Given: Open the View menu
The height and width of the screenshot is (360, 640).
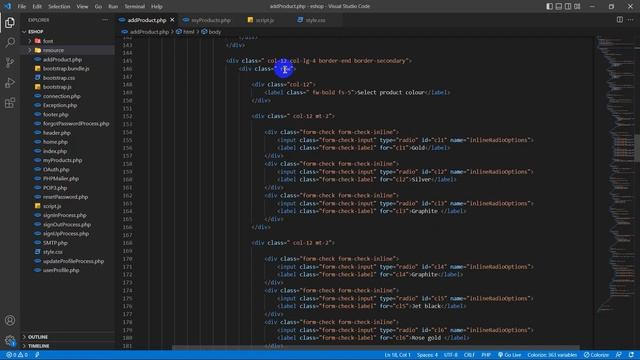Looking at the screenshot, I should 82,6.
